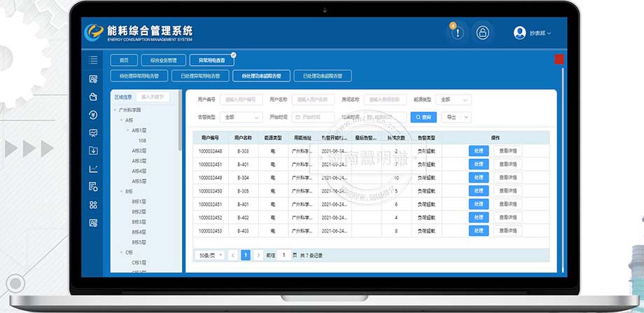Open the yen currency billing sidebar icon
This screenshot has width=644, height=313.
93,115
